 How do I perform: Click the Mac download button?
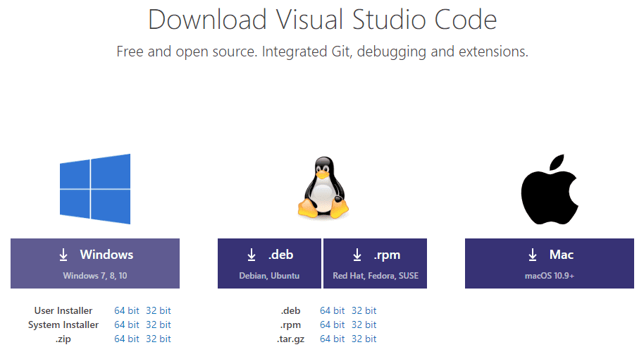pos(549,263)
